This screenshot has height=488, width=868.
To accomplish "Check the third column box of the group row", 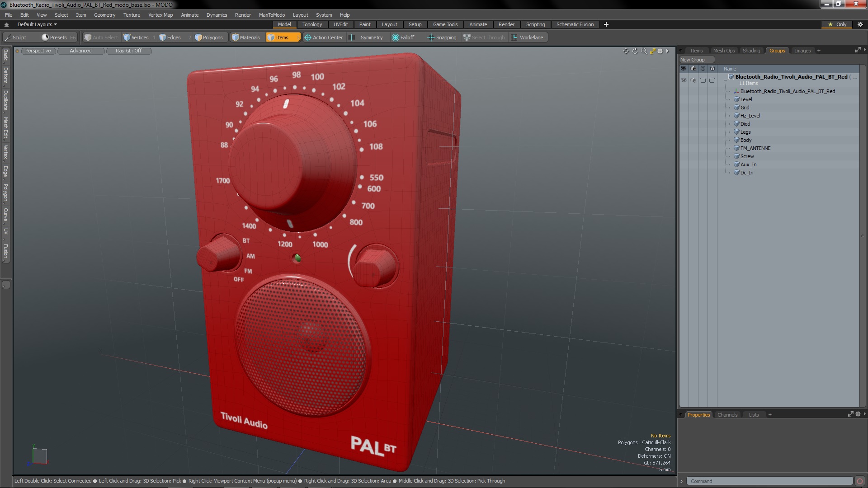I will [x=703, y=80].
